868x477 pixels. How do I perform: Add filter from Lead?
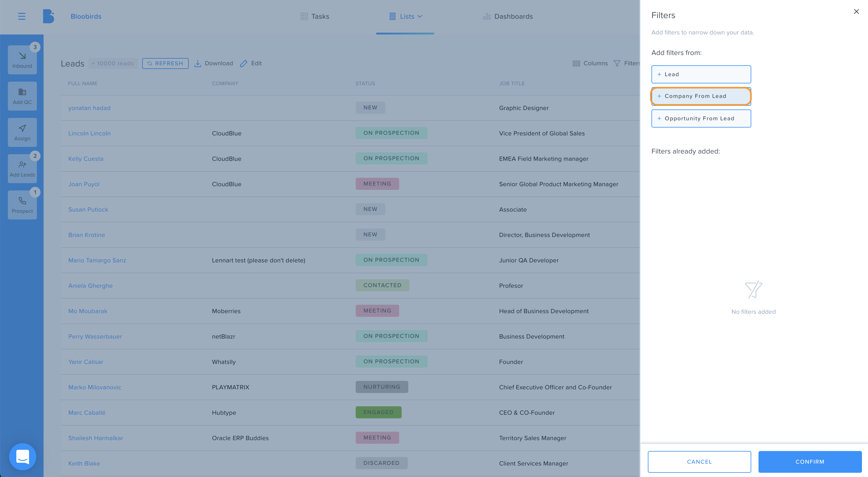pos(701,74)
